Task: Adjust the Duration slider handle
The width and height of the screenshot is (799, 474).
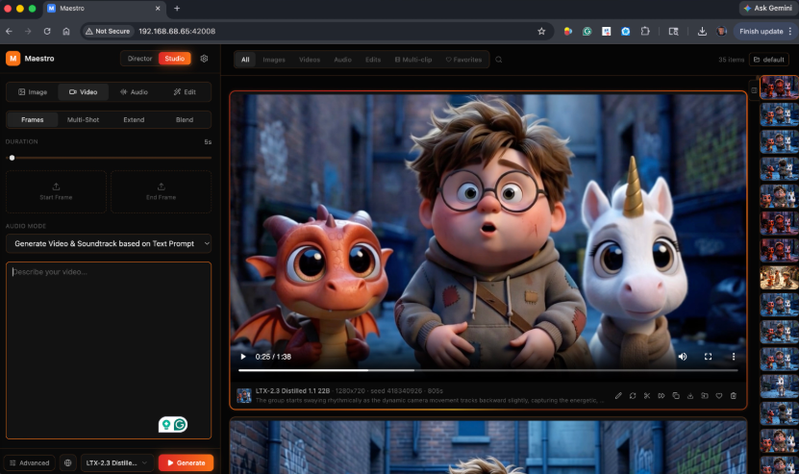Action: coord(12,158)
